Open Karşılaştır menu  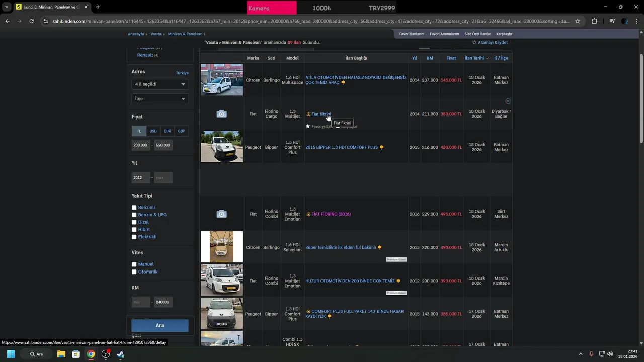504,34
